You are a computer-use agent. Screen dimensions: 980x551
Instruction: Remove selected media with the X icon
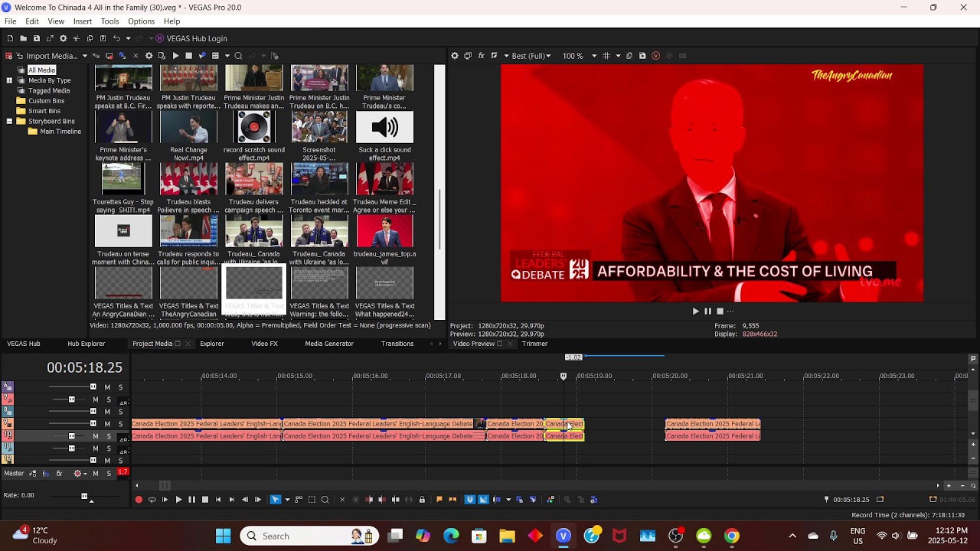(x=136, y=56)
